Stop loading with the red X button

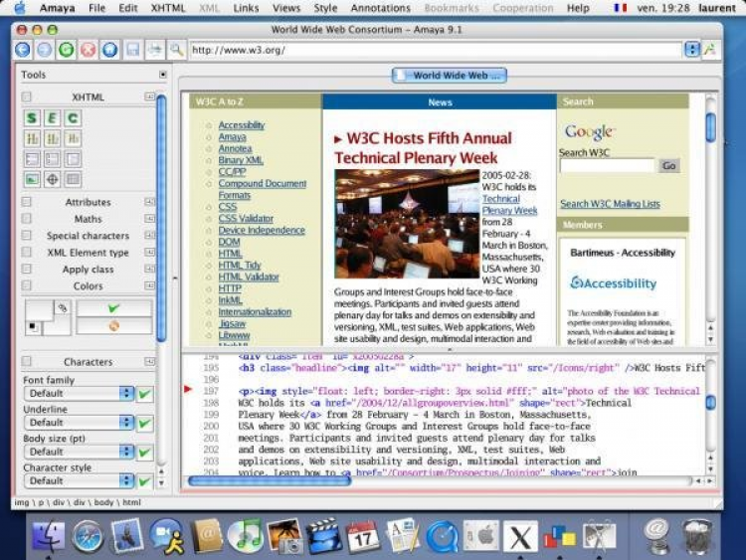[x=88, y=50]
